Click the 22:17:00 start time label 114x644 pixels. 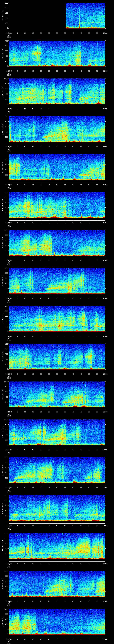pos(9,336)
